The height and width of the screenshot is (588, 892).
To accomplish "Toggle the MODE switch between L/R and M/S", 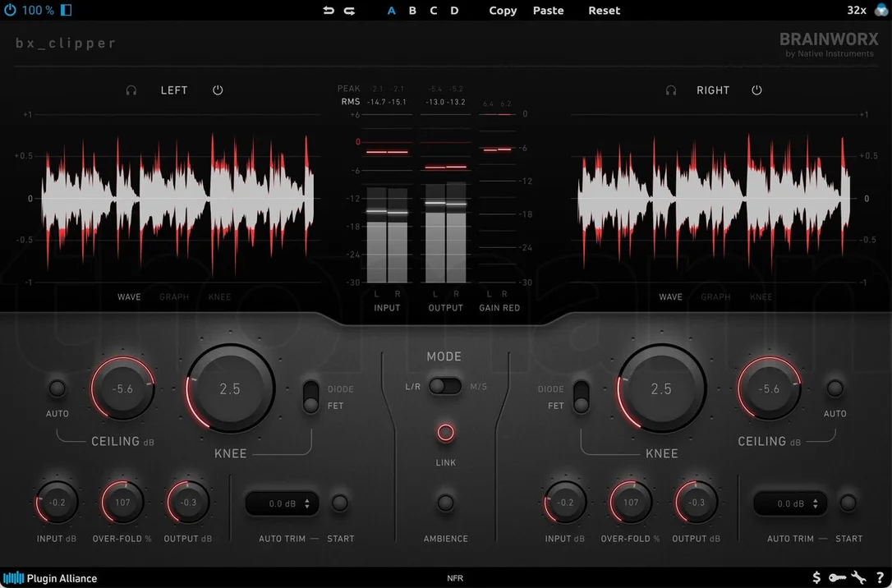I will [x=445, y=386].
